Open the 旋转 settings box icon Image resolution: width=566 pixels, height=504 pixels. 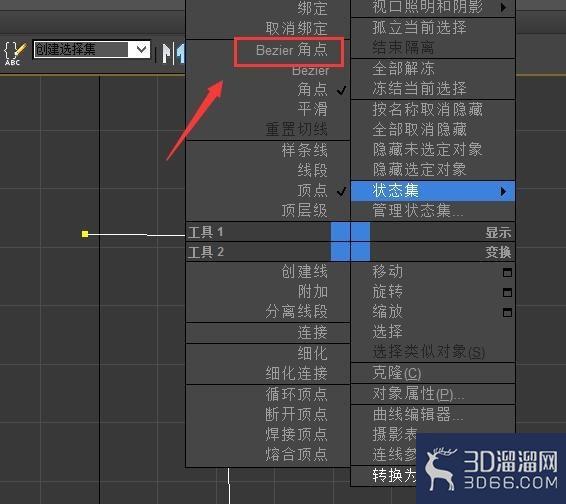coord(507,292)
